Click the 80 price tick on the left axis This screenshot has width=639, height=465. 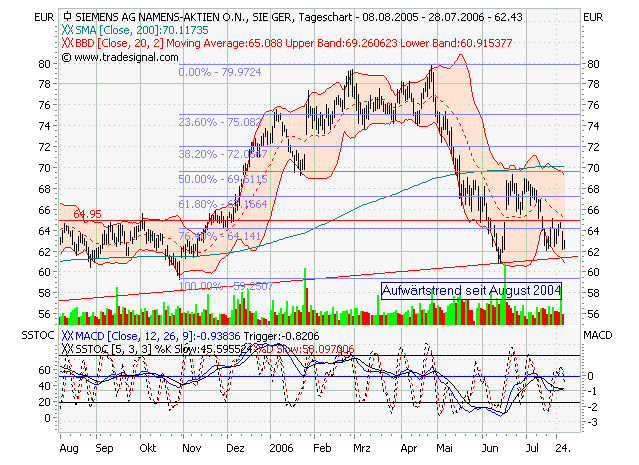44,64
